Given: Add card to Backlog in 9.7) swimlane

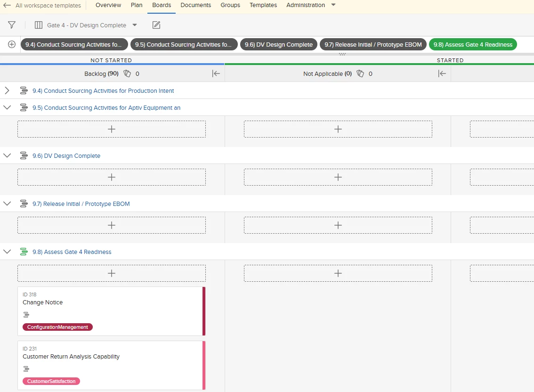Looking at the screenshot, I should [111, 225].
